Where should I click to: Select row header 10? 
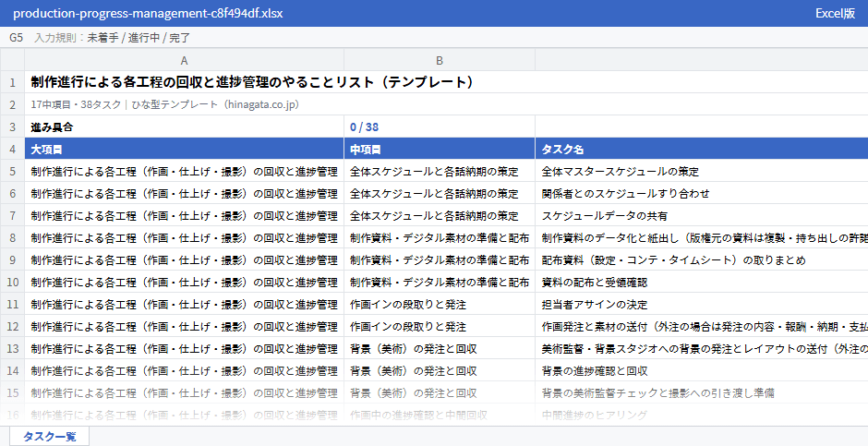click(12, 283)
